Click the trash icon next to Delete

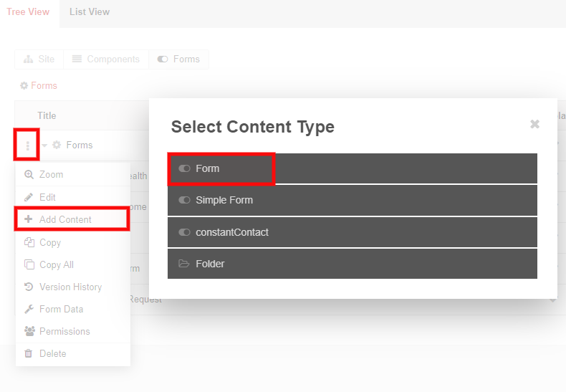pyautogui.click(x=28, y=353)
